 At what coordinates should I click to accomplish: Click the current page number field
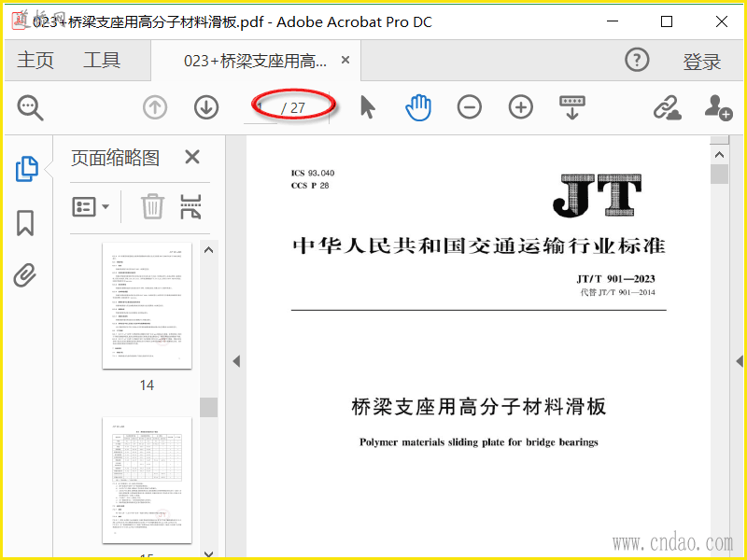click(x=261, y=107)
